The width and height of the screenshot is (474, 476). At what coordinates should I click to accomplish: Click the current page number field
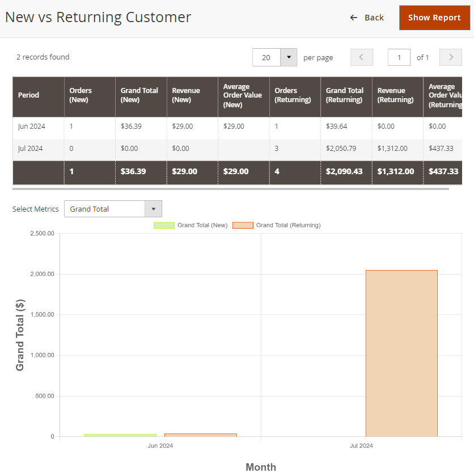399,57
